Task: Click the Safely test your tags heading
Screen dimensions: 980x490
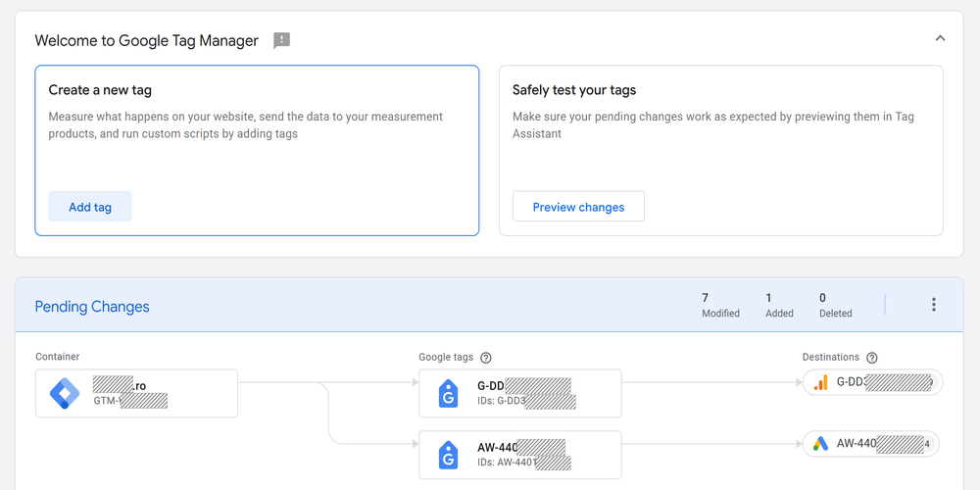Action: pyautogui.click(x=574, y=90)
